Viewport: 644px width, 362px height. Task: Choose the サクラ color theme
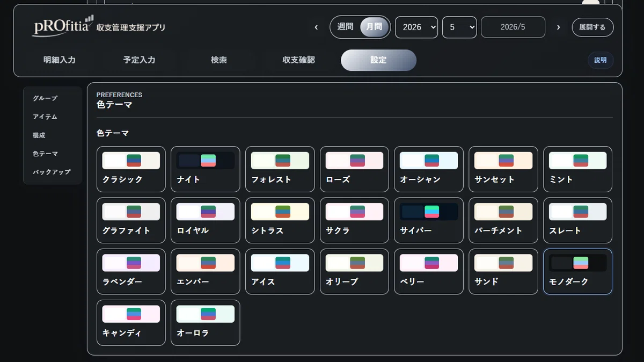[354, 220]
